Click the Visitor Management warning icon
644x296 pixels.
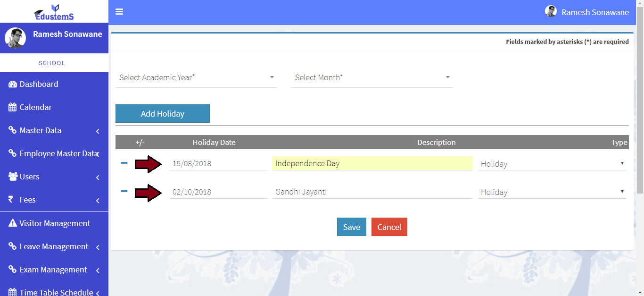[x=13, y=223]
